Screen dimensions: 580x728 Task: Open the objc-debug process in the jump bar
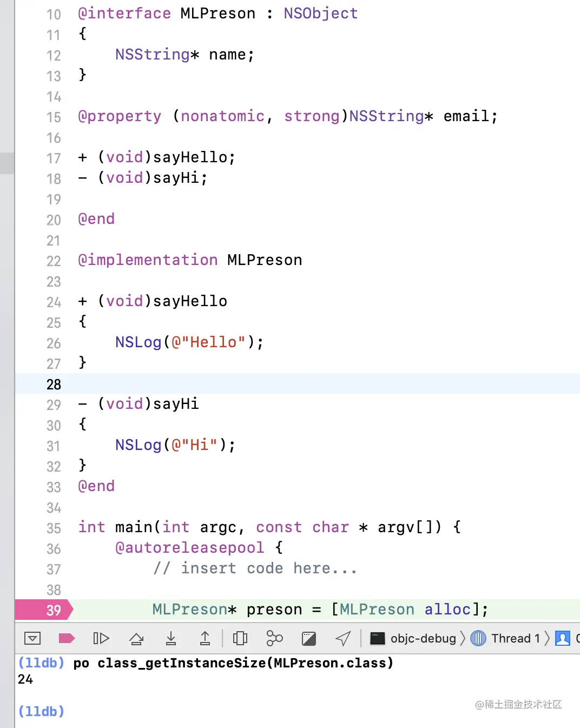pyautogui.click(x=413, y=638)
